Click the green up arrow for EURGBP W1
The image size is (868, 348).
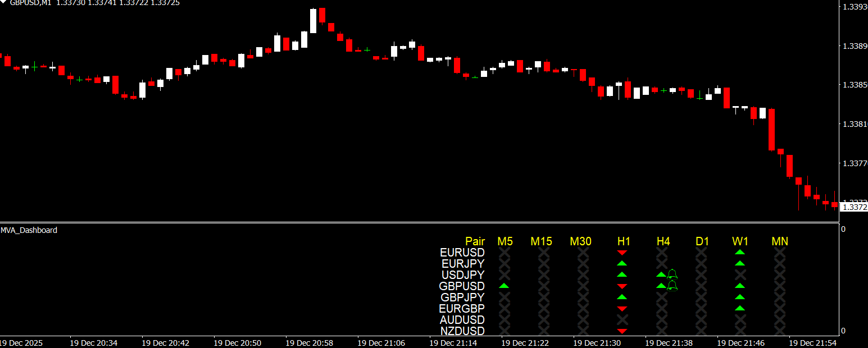[x=740, y=308]
